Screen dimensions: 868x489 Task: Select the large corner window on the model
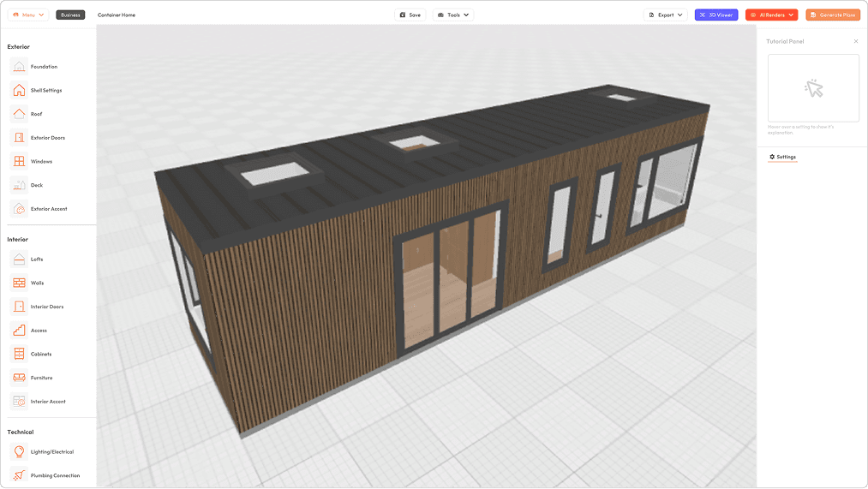(x=667, y=185)
